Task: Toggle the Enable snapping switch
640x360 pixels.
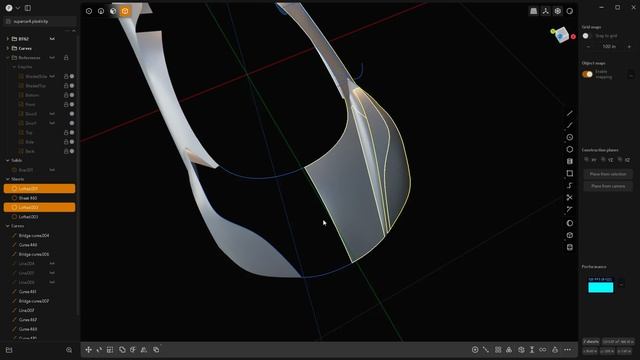Action: pos(587,74)
